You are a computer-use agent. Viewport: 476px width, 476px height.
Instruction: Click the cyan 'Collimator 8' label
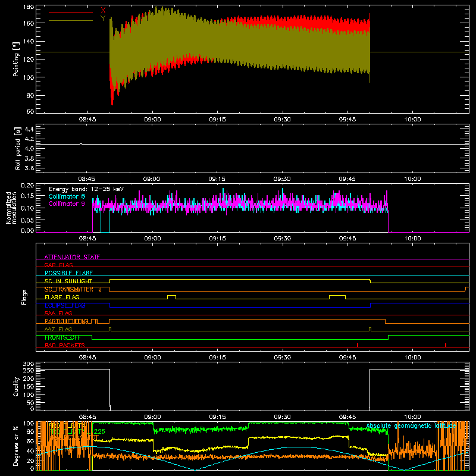67,196
